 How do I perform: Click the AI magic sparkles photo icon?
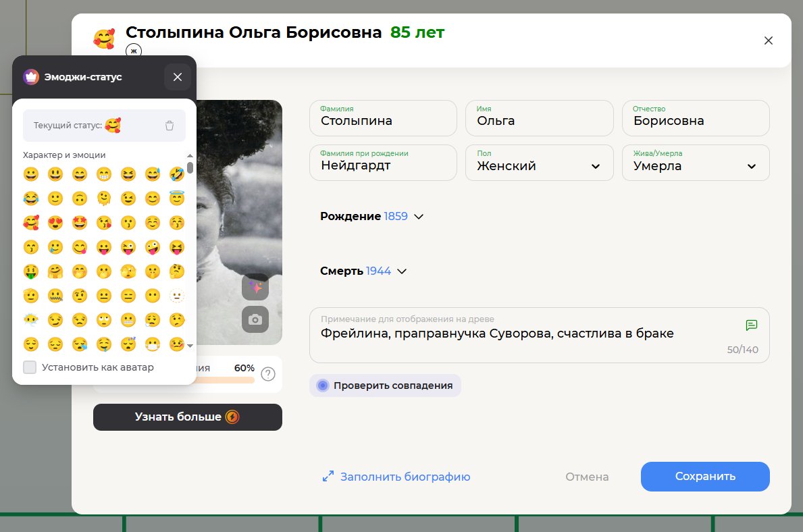click(x=255, y=286)
